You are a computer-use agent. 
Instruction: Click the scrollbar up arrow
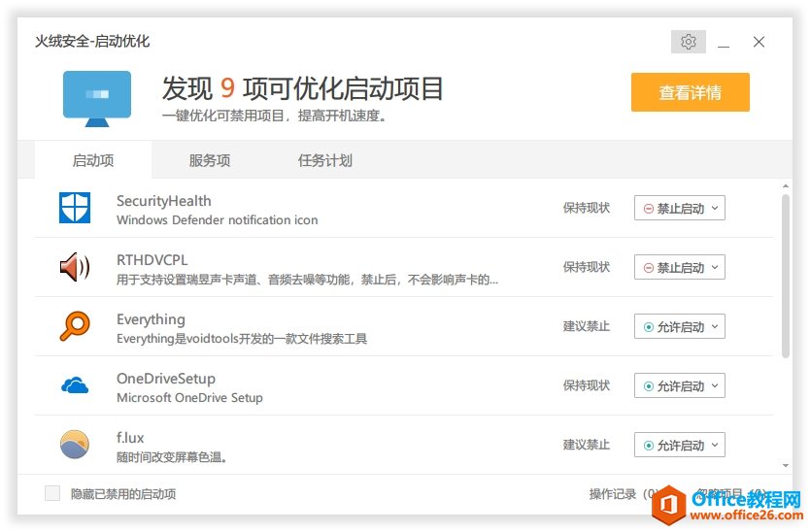785,186
